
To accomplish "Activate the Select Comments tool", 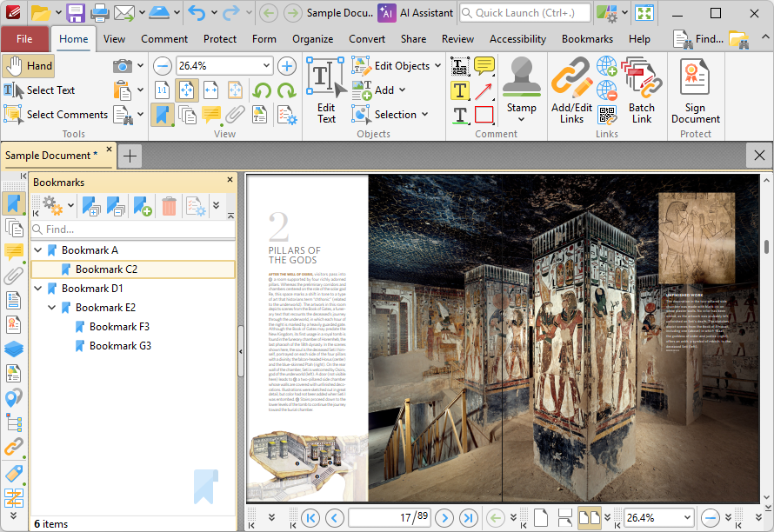I will pos(56,115).
